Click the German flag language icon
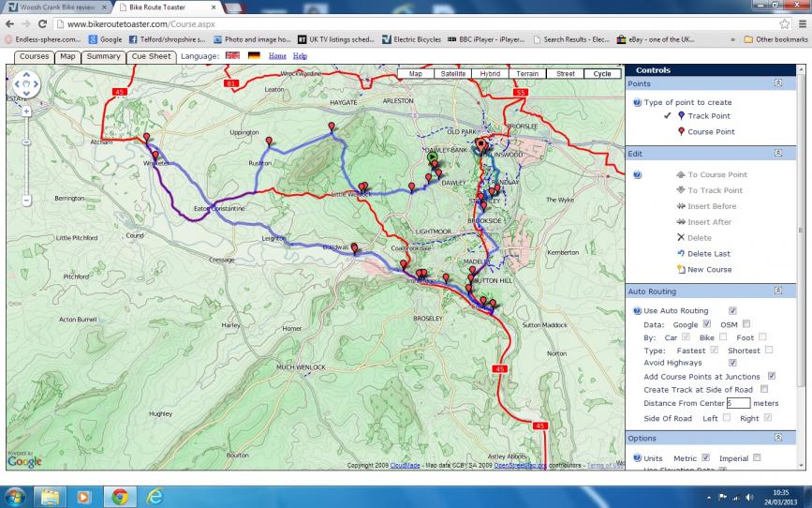 point(254,55)
